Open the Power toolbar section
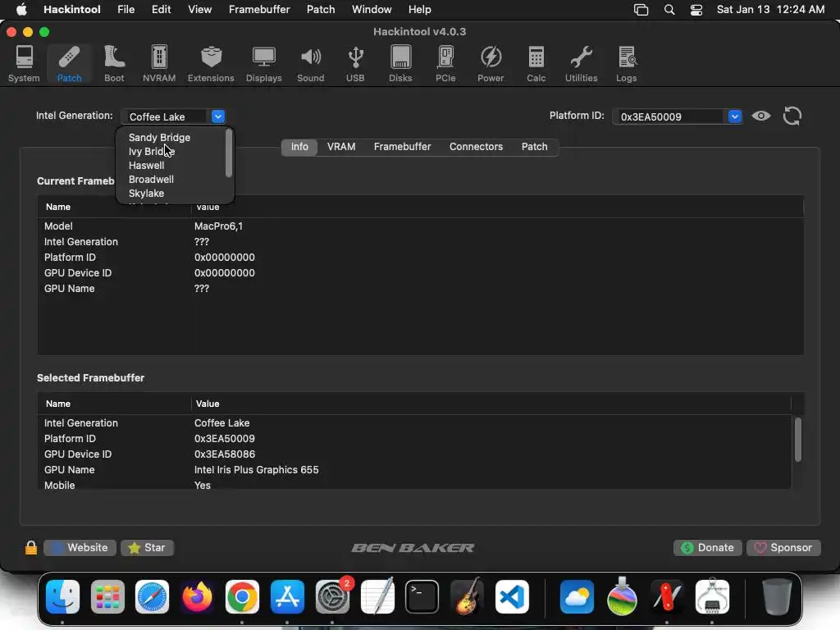 click(491, 64)
